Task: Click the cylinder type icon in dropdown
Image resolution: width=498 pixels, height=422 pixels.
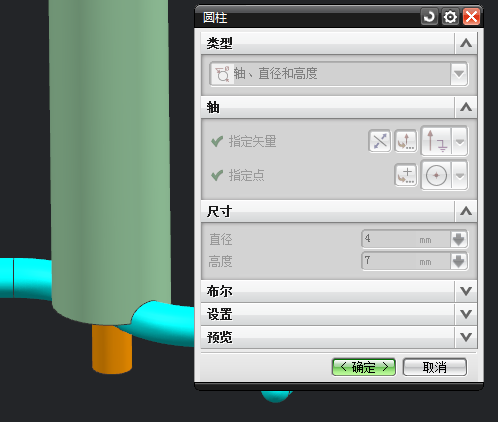Action: point(222,74)
